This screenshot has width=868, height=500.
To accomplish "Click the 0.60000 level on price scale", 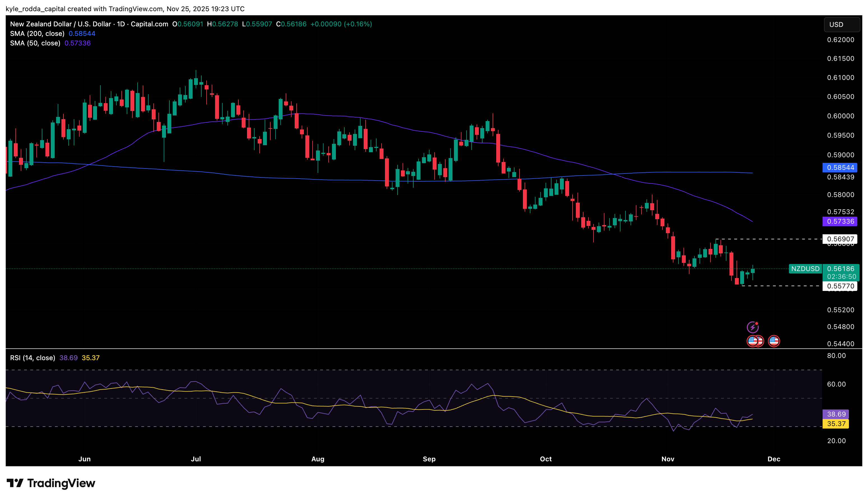I will pyautogui.click(x=840, y=116).
